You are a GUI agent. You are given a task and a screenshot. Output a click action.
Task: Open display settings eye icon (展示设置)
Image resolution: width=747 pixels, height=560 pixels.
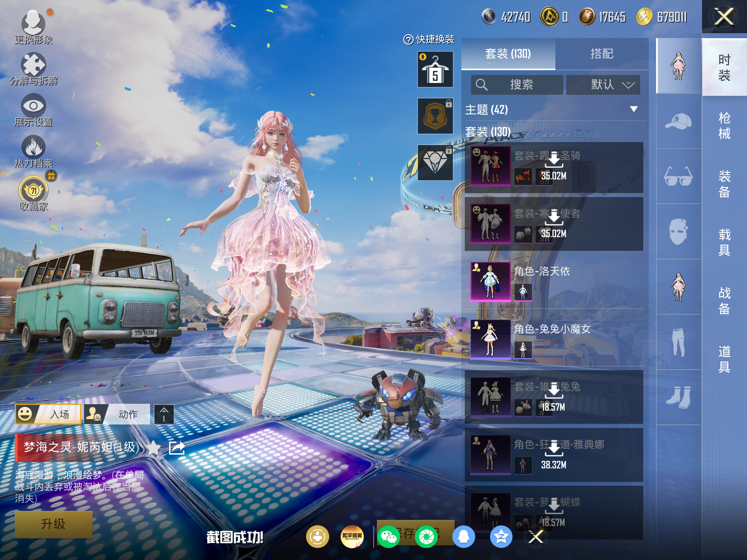click(33, 105)
